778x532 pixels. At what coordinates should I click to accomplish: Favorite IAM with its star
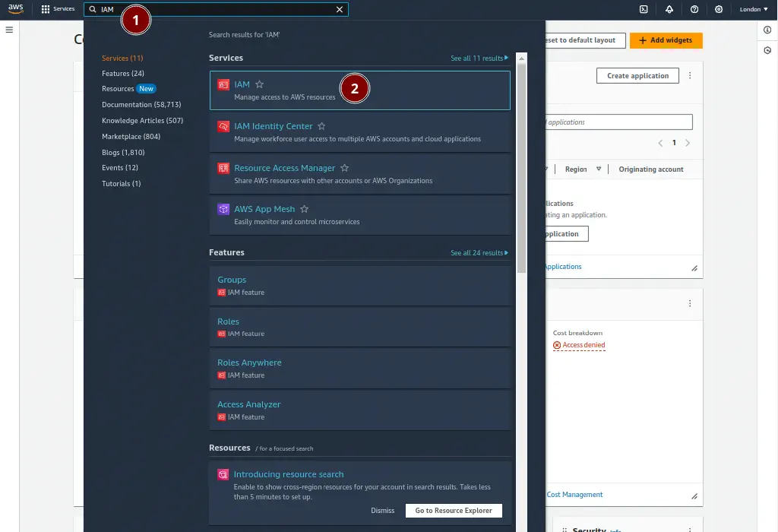point(260,84)
